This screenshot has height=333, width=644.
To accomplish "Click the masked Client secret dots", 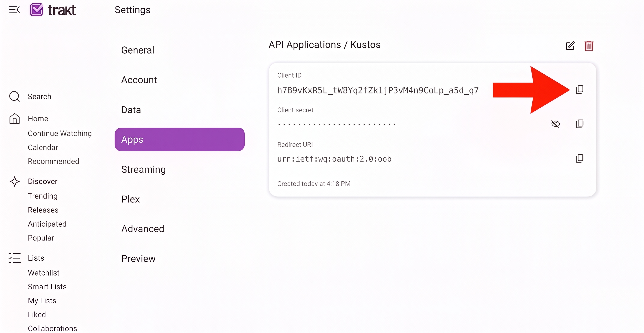I will click(336, 124).
